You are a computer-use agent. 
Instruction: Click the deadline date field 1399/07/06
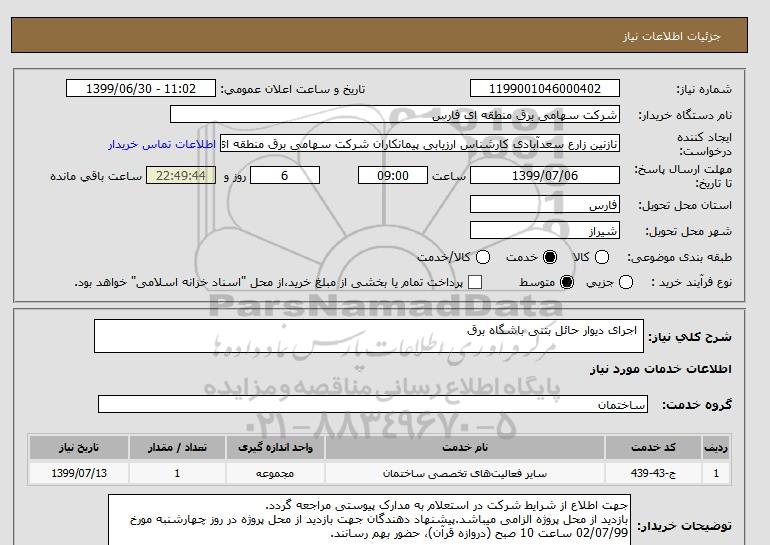tap(545, 175)
